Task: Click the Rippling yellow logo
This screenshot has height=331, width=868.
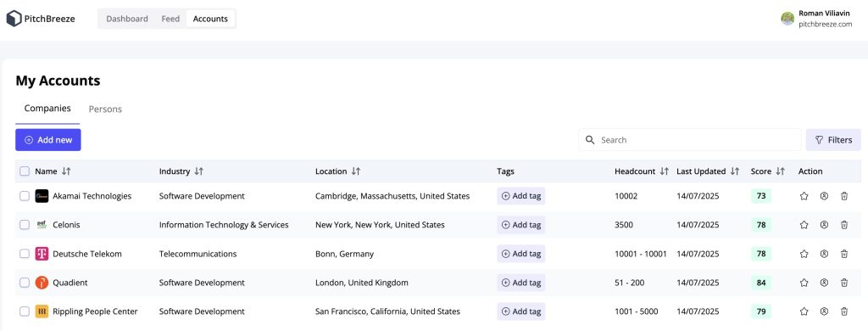Action: (42, 311)
